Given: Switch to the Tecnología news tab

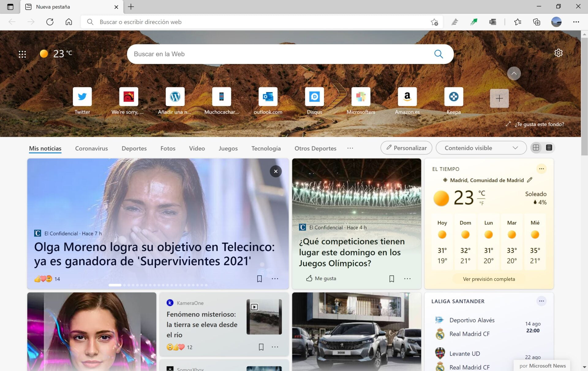Looking at the screenshot, I should pyautogui.click(x=266, y=148).
